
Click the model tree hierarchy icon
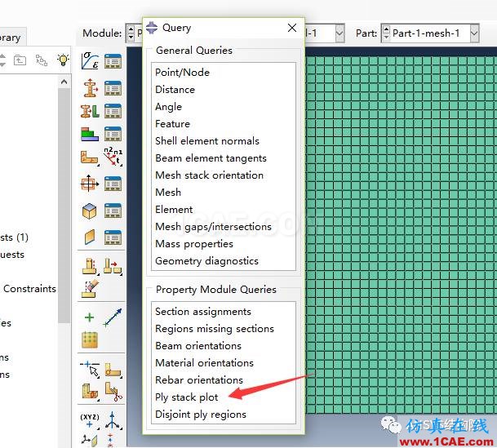[42, 60]
